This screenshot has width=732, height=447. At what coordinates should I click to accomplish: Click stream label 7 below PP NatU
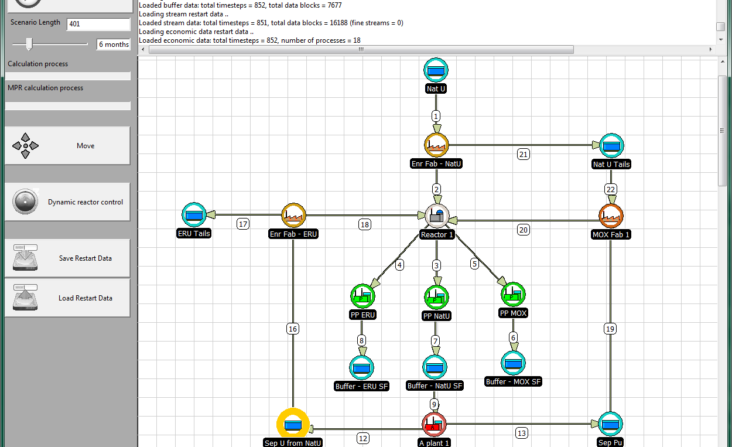coord(435,341)
